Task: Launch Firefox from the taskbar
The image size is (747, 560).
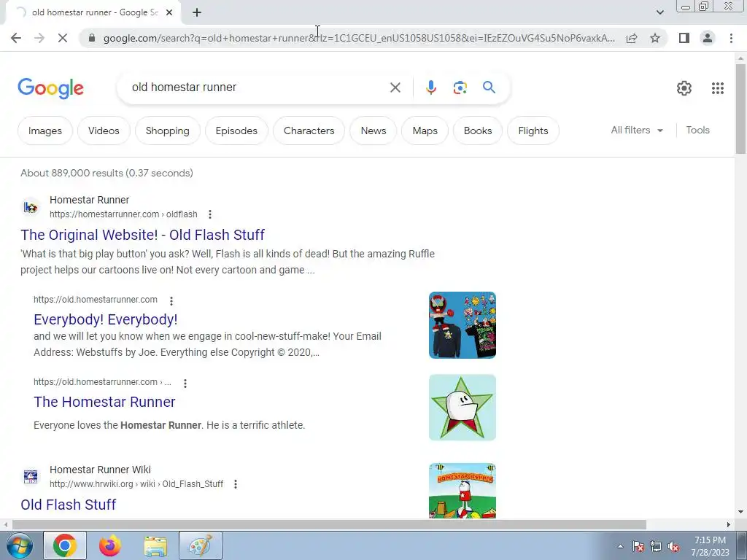Action: click(110, 545)
